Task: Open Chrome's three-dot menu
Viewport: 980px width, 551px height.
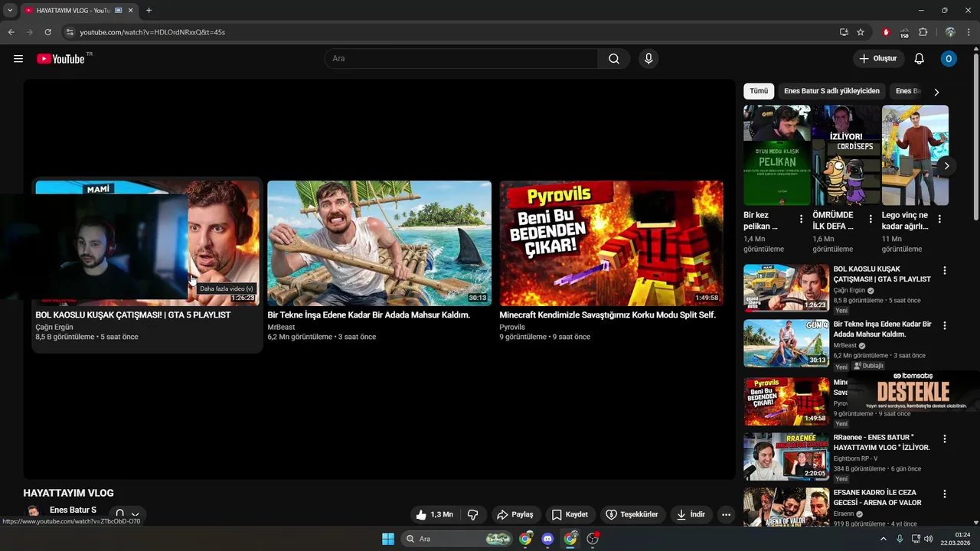Action: point(969,32)
